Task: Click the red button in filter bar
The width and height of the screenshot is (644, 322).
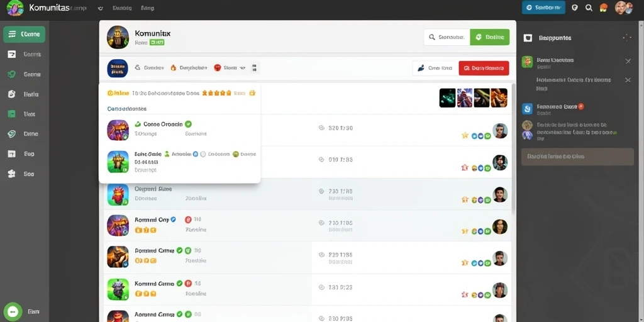Action: 484,68
